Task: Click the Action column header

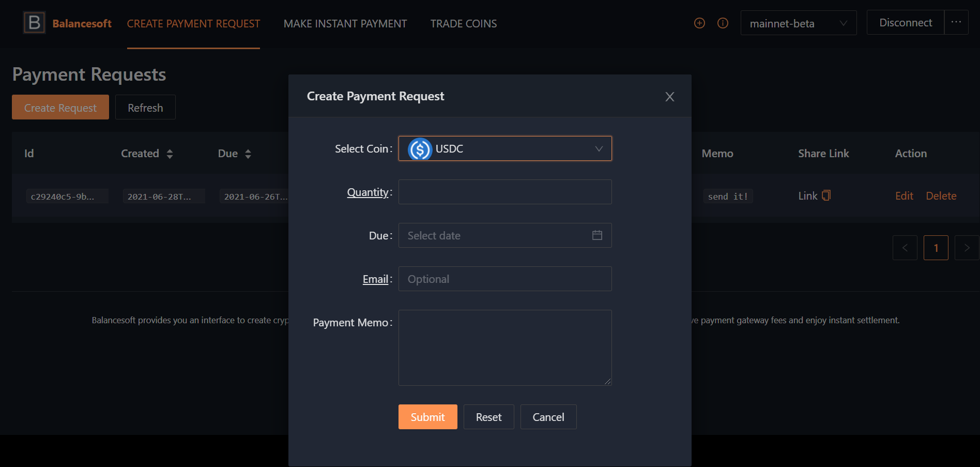Action: tap(911, 154)
